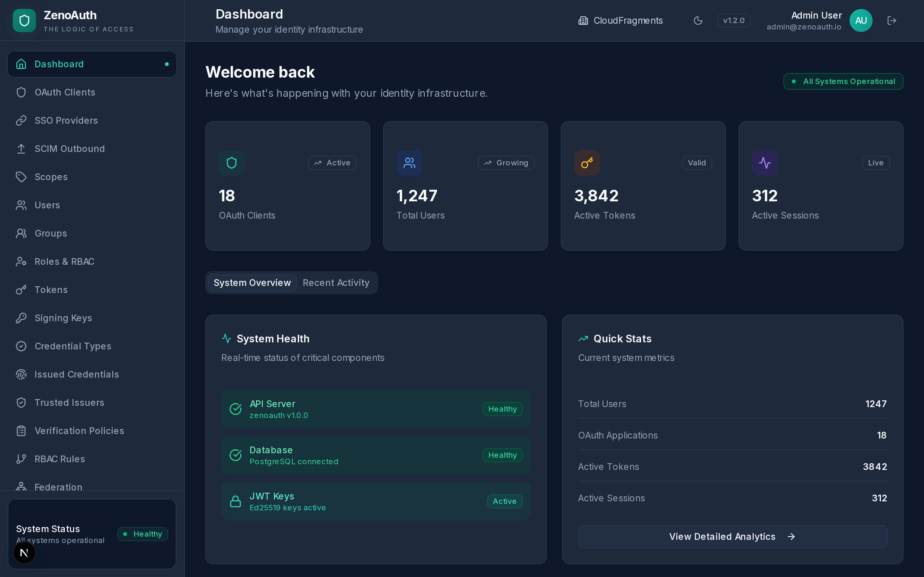Toggle dark mode with the moon icon
Screen dimensions: 924x577
698,20
